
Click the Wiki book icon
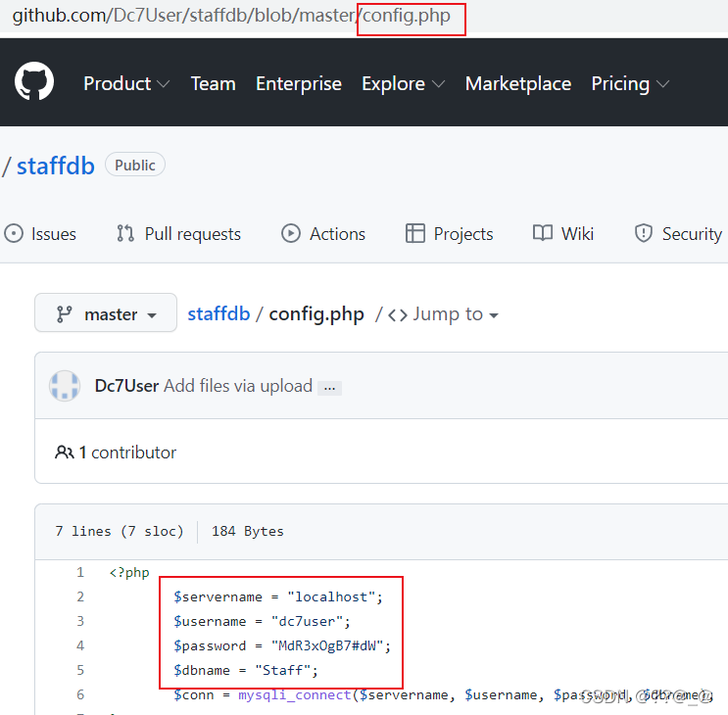point(543,233)
